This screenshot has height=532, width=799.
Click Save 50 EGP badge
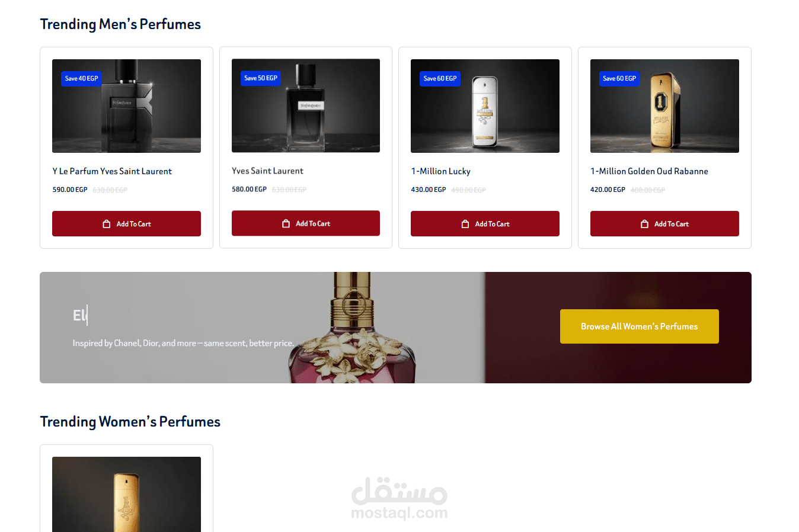click(261, 78)
